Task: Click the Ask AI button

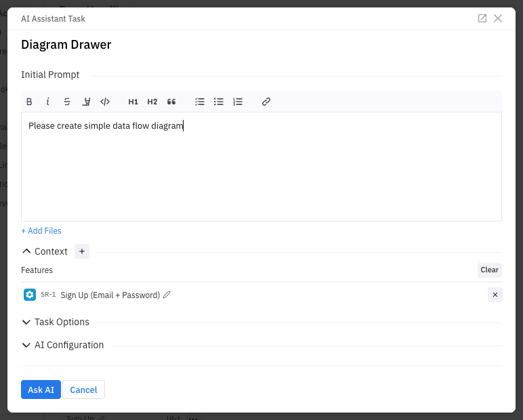Action: coord(41,390)
